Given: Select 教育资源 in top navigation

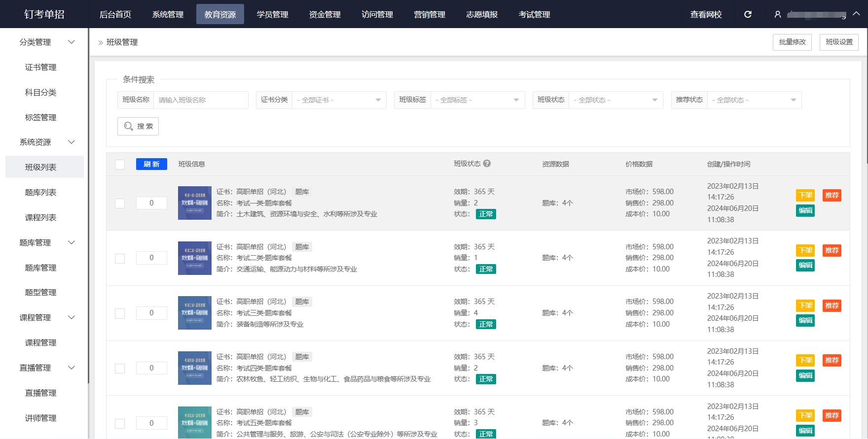Looking at the screenshot, I should 220,14.
